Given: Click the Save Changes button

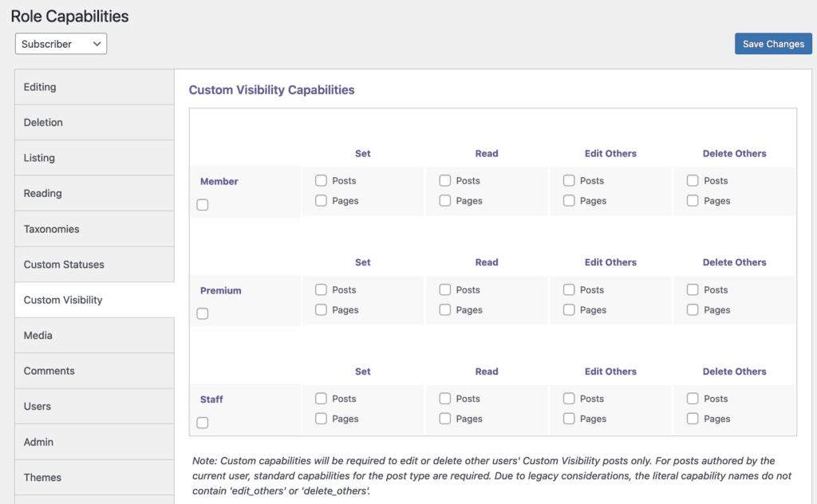Looking at the screenshot, I should (x=772, y=44).
